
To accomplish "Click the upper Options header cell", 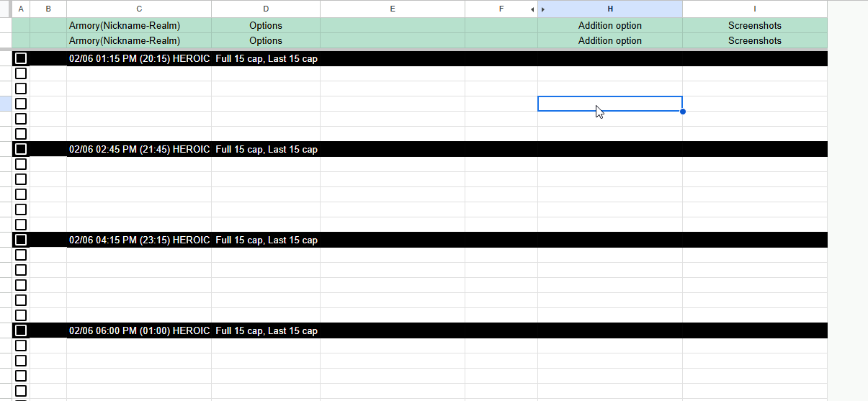I will pos(266,25).
